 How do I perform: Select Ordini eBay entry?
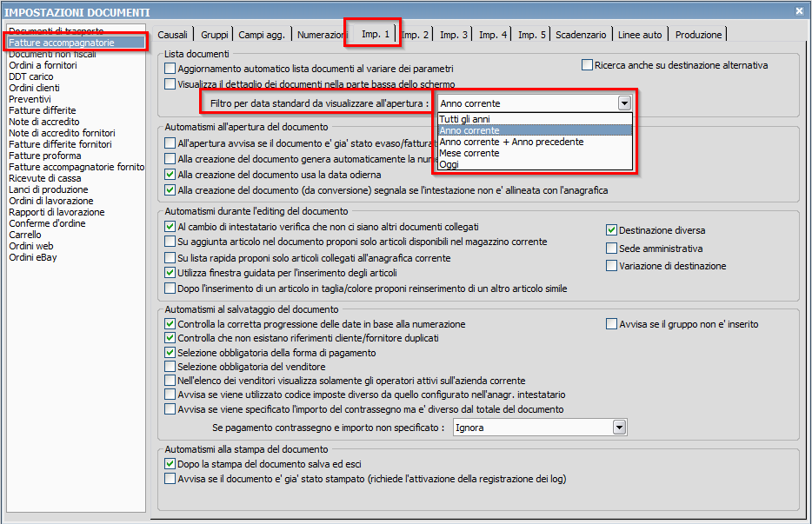(77, 257)
